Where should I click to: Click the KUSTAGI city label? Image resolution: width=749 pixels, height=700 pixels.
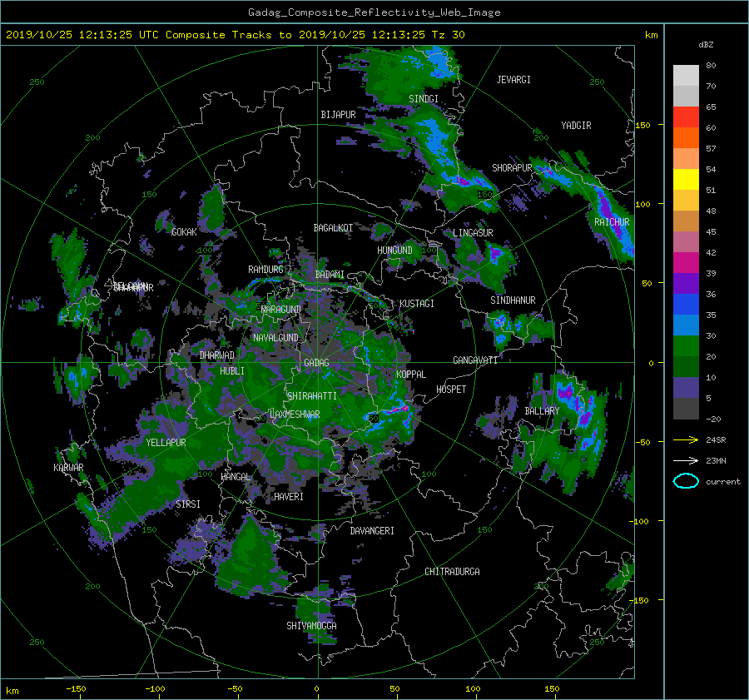coord(417,304)
